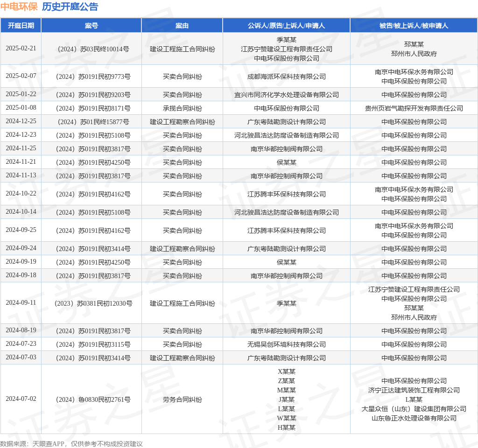Click defendant 邳州市人民政府 in 2025-02-21 row
478x448 pixels.
click(x=414, y=54)
